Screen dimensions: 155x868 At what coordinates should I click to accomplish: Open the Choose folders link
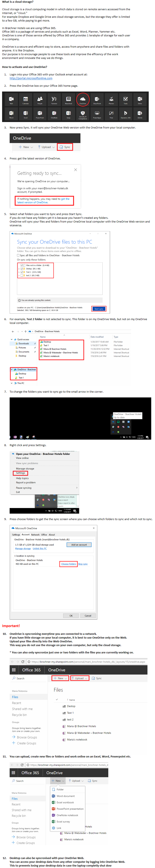pyautogui.click(x=68, y=564)
